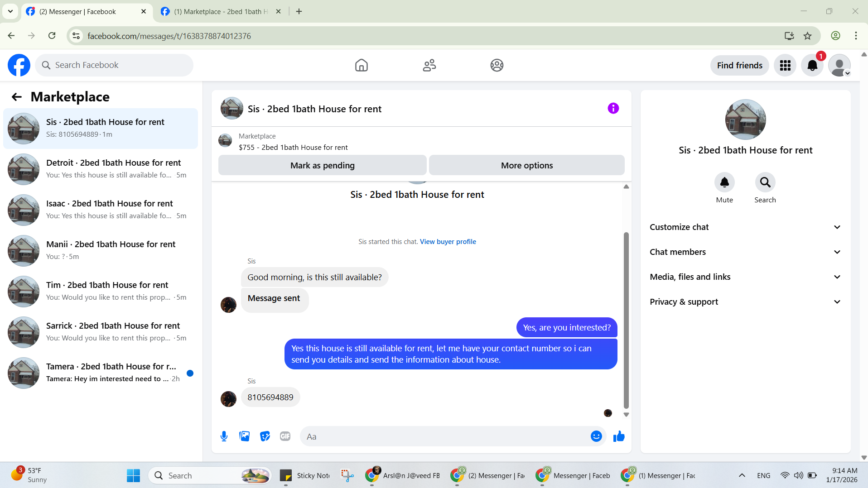Reload the page in the browser

[x=52, y=36]
